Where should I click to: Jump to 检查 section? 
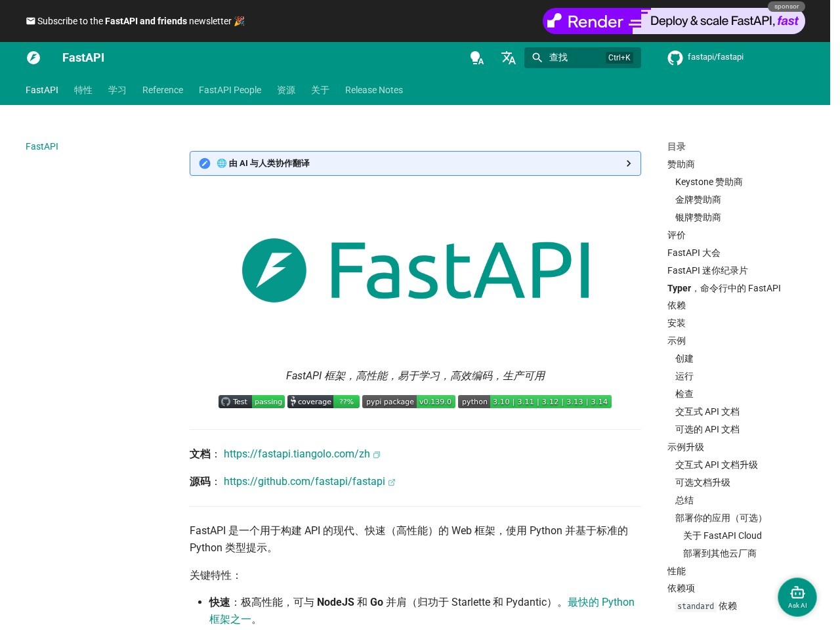684,394
